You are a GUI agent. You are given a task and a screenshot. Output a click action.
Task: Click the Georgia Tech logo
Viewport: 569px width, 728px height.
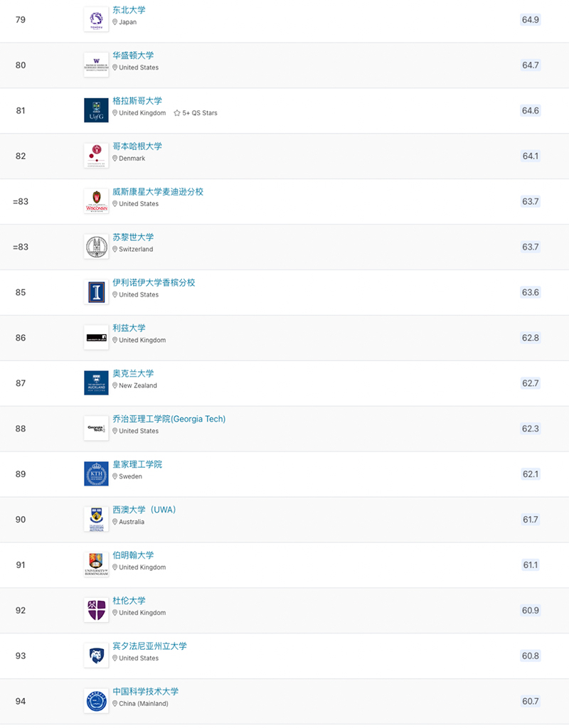(96, 429)
